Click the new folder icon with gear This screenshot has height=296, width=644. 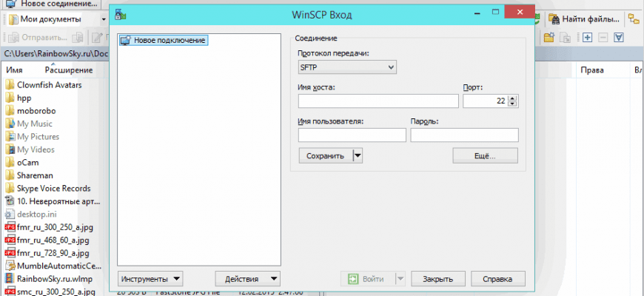click(x=549, y=37)
